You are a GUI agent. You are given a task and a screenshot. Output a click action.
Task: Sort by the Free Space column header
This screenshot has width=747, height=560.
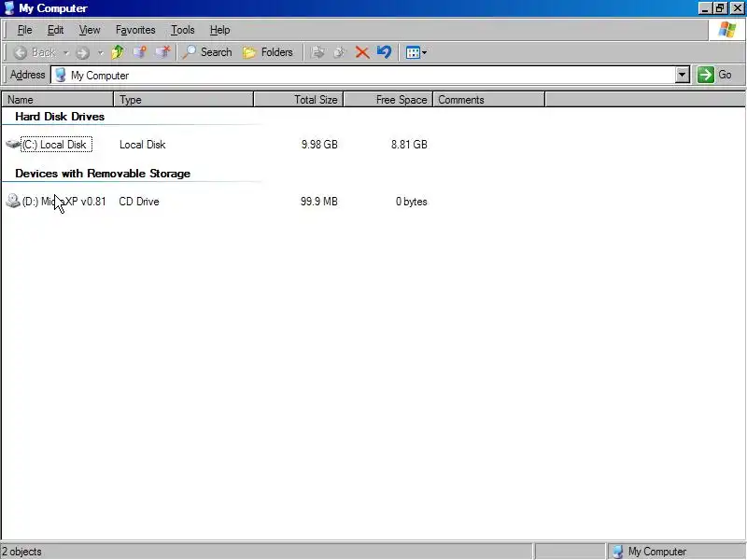pyautogui.click(x=388, y=100)
